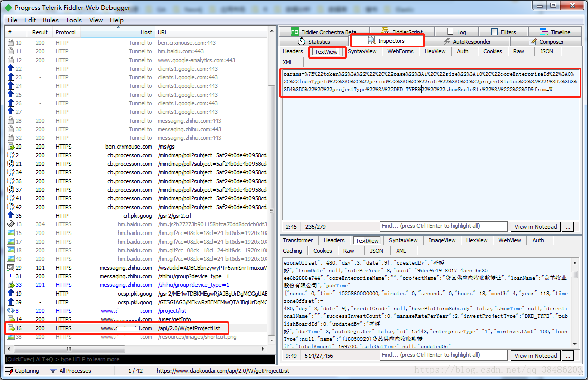Viewport: 588px width, 380px height.
Task: Click lock icon of session 10
Action: coord(11,43)
